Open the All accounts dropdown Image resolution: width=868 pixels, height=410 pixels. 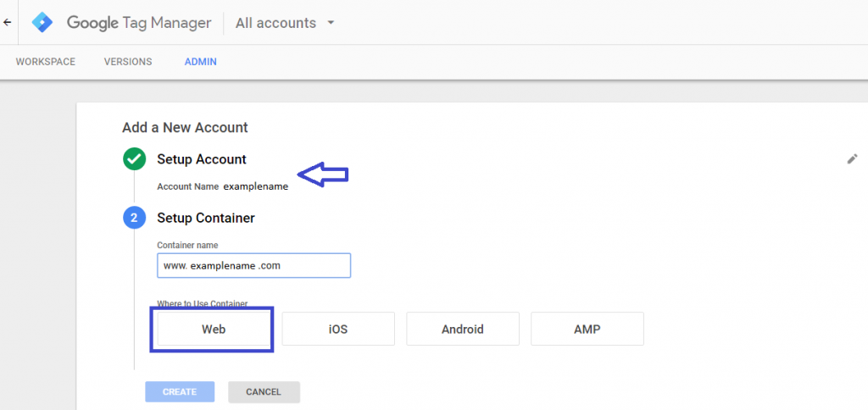point(285,23)
